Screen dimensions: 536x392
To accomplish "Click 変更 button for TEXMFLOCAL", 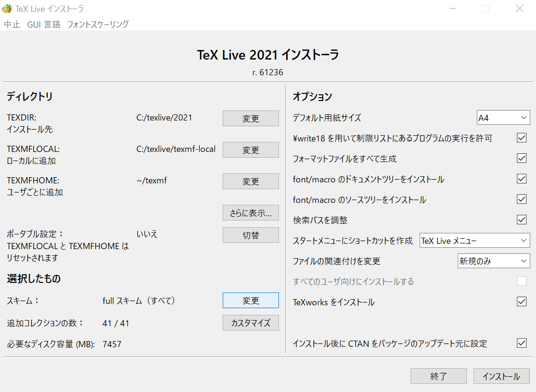I will click(x=250, y=150).
